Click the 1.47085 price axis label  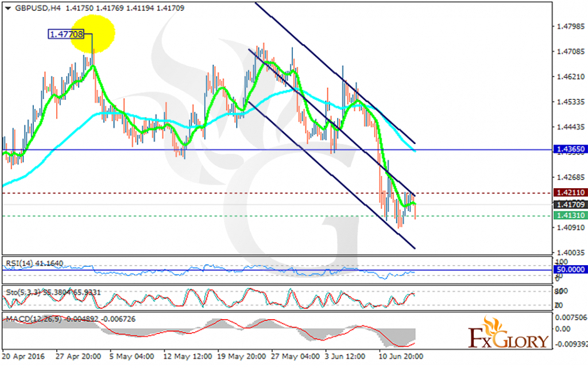pyautogui.click(x=571, y=51)
